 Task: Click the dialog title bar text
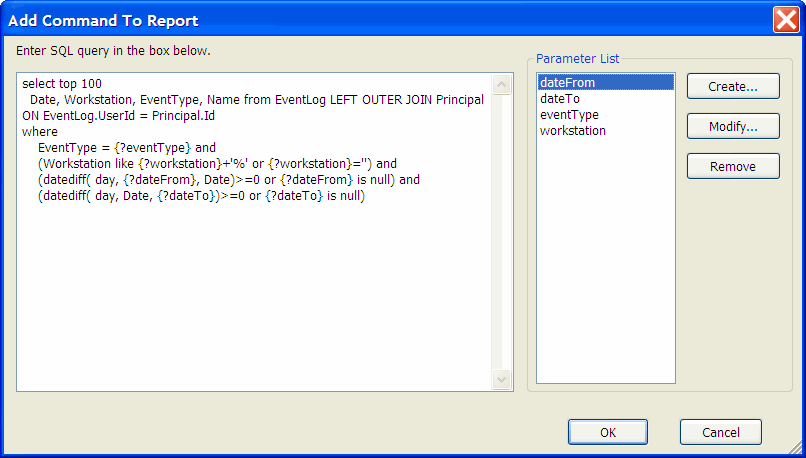coord(104,20)
